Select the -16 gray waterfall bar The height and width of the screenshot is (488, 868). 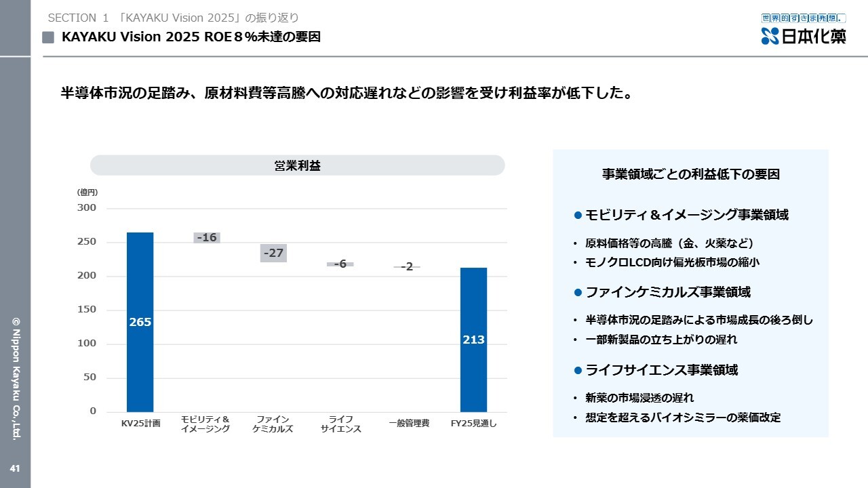point(207,238)
